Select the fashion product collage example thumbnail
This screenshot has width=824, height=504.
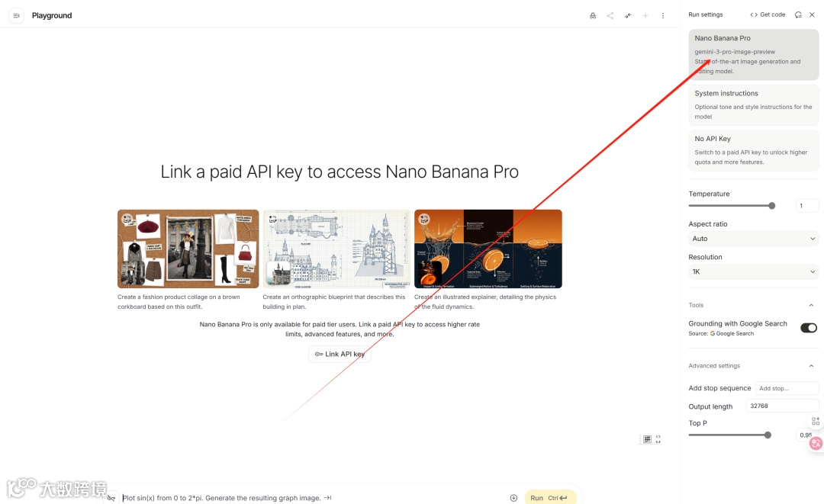point(188,249)
